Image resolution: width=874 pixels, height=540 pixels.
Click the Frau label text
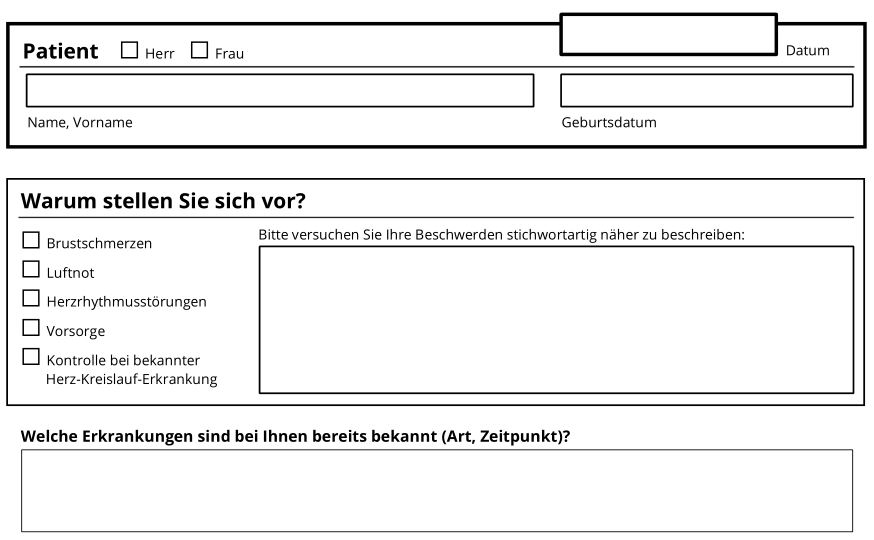229,53
